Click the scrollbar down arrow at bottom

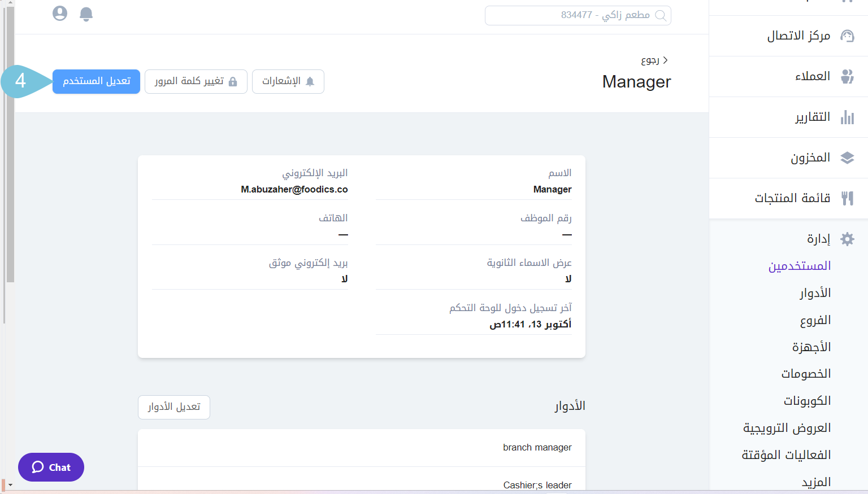[10, 485]
